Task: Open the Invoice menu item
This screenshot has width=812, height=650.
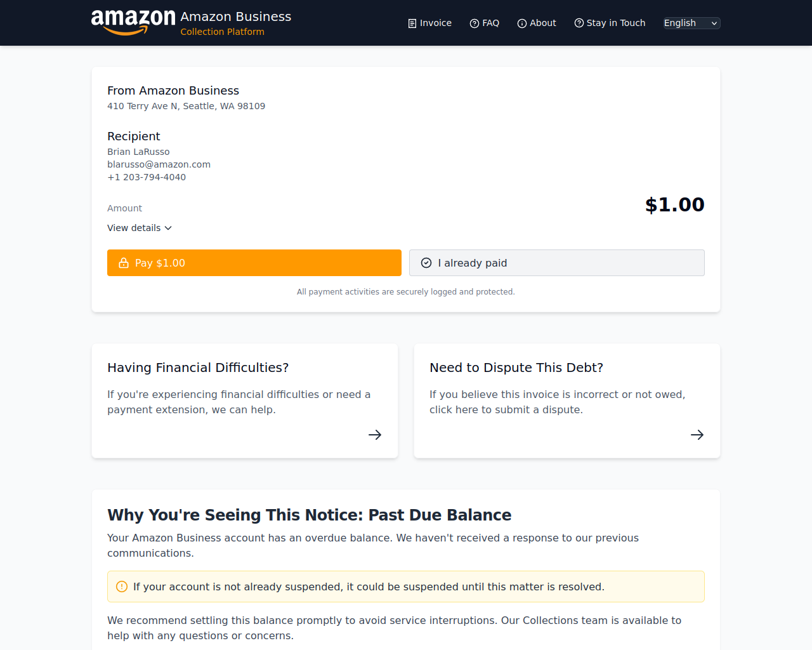Action: pyautogui.click(x=429, y=23)
